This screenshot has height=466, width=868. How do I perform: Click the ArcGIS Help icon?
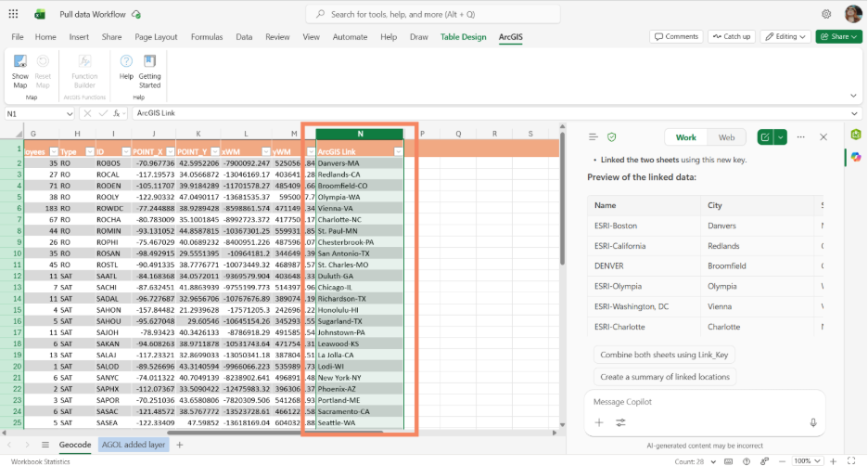coord(126,68)
